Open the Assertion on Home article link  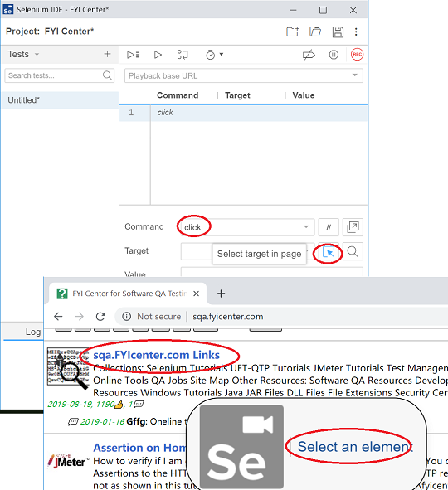coord(139,448)
